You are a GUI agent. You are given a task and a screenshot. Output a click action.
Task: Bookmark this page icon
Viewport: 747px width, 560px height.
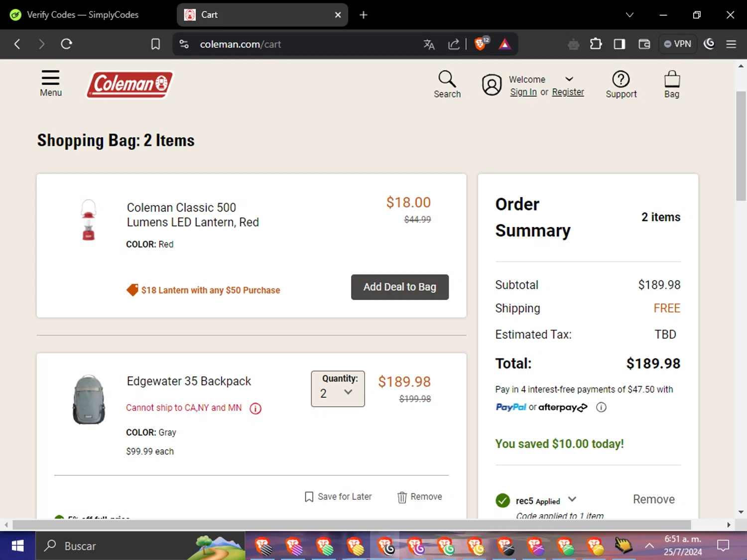(x=155, y=44)
